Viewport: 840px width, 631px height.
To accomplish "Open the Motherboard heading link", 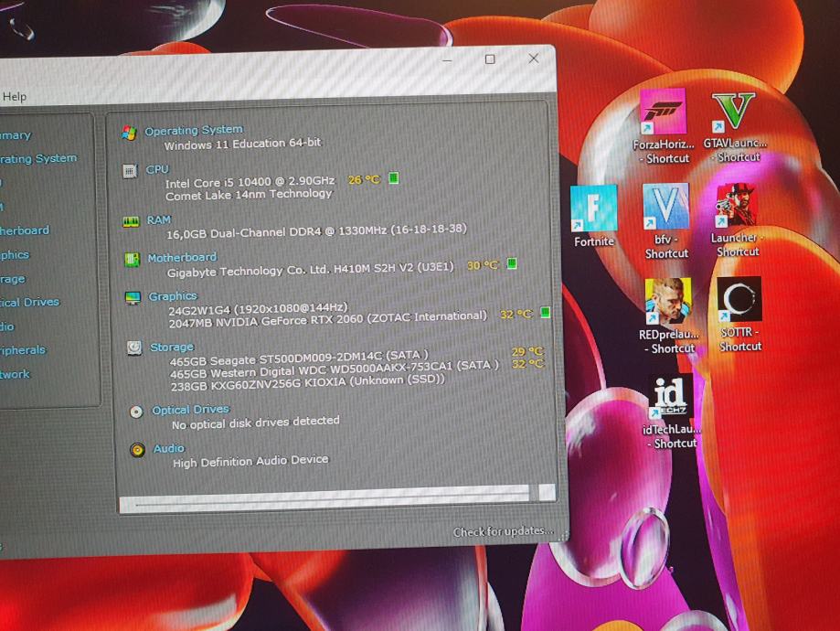I will [182, 257].
